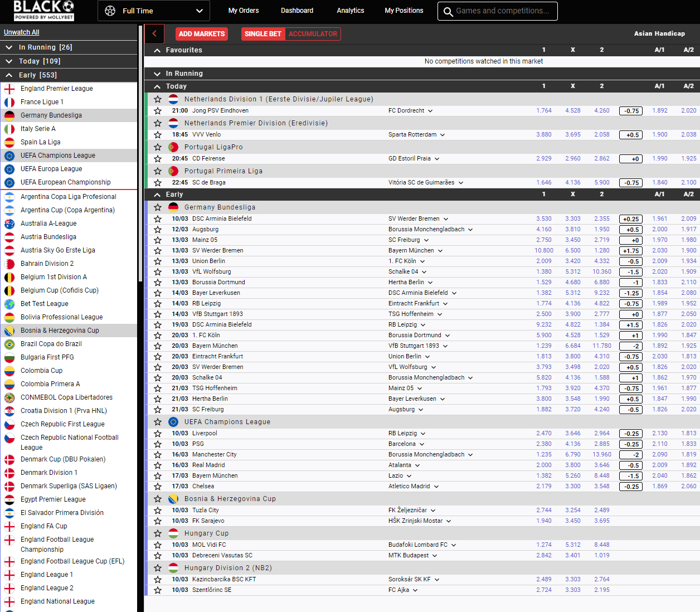Click the Brazil flag beside Copa do Brazil
This screenshot has width=700, height=612.
click(x=9, y=344)
